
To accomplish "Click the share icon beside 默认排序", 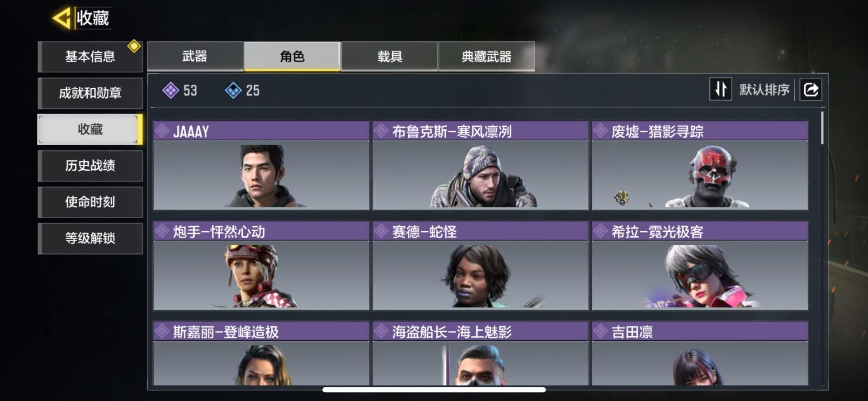I will [x=811, y=89].
